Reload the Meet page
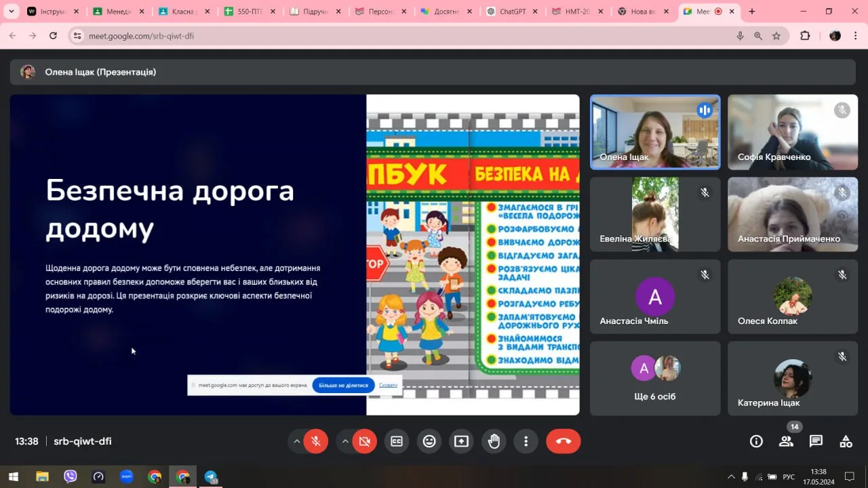Viewport: 868px width, 488px height. [x=53, y=36]
